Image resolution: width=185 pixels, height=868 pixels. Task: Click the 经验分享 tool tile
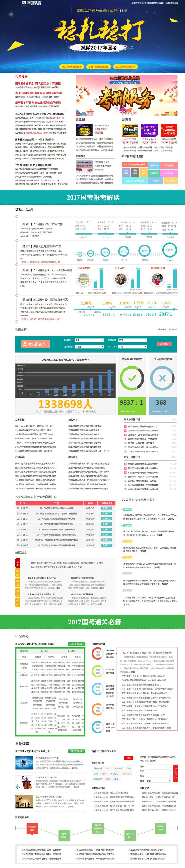tap(154, 173)
